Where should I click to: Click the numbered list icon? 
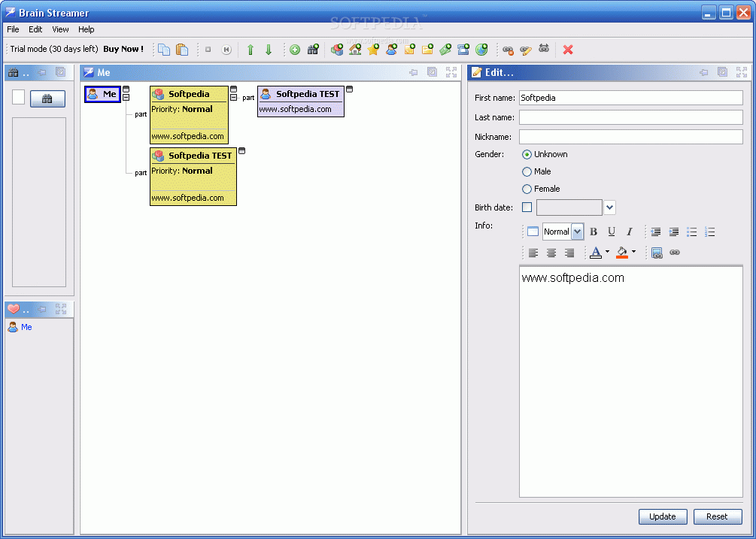(x=709, y=232)
